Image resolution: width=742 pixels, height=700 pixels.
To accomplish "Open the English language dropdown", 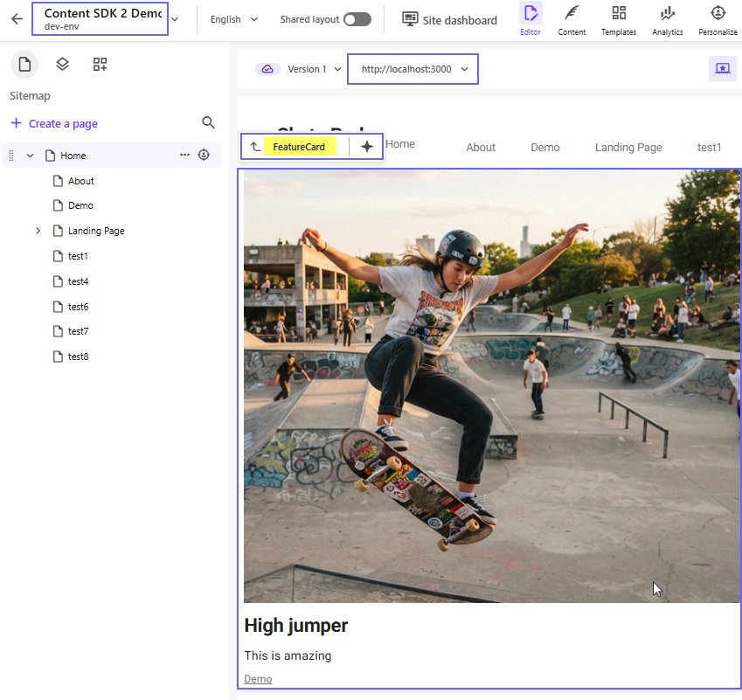I will coord(234,19).
